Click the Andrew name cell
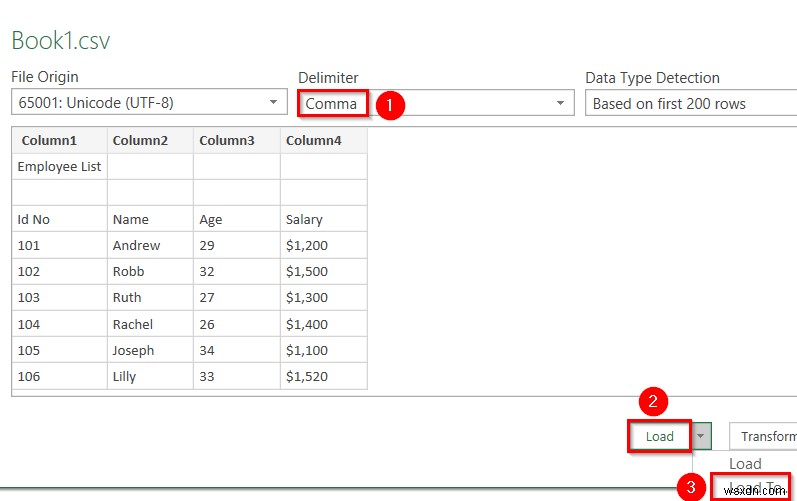 [150, 245]
